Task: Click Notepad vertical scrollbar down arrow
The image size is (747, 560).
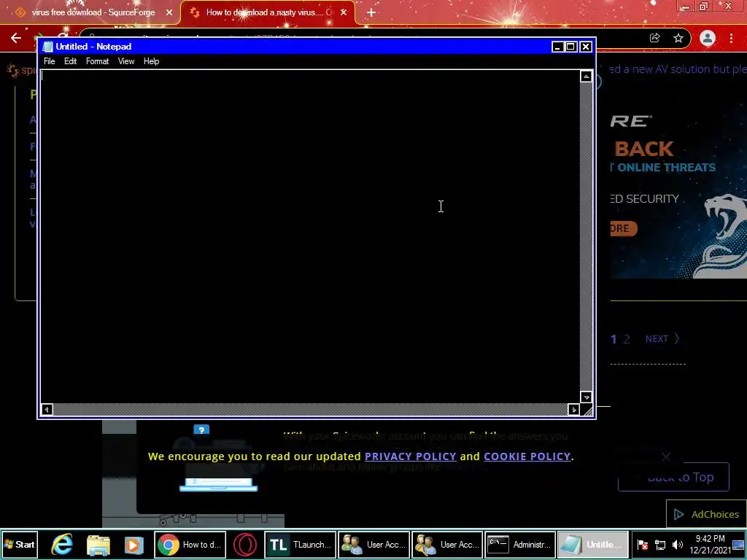Action: click(x=586, y=397)
